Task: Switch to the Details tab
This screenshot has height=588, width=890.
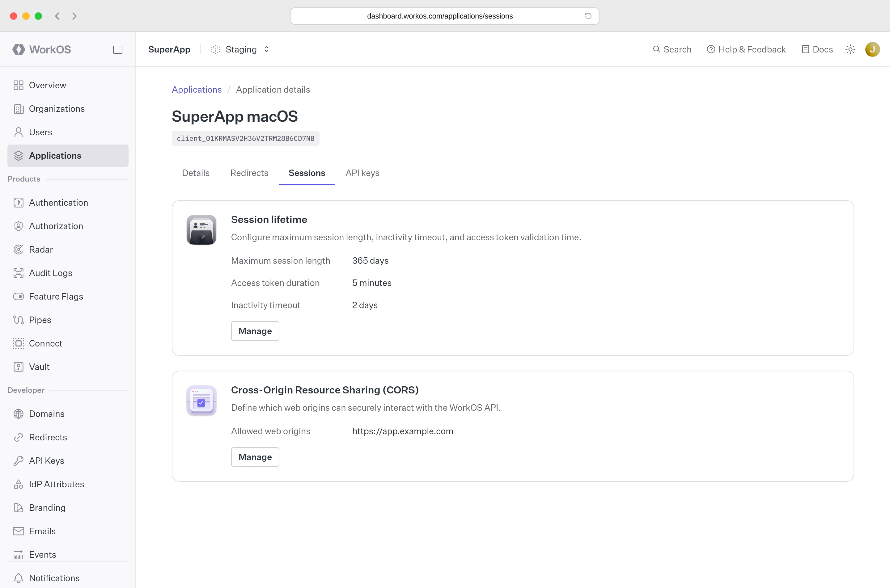Action: tap(196, 173)
